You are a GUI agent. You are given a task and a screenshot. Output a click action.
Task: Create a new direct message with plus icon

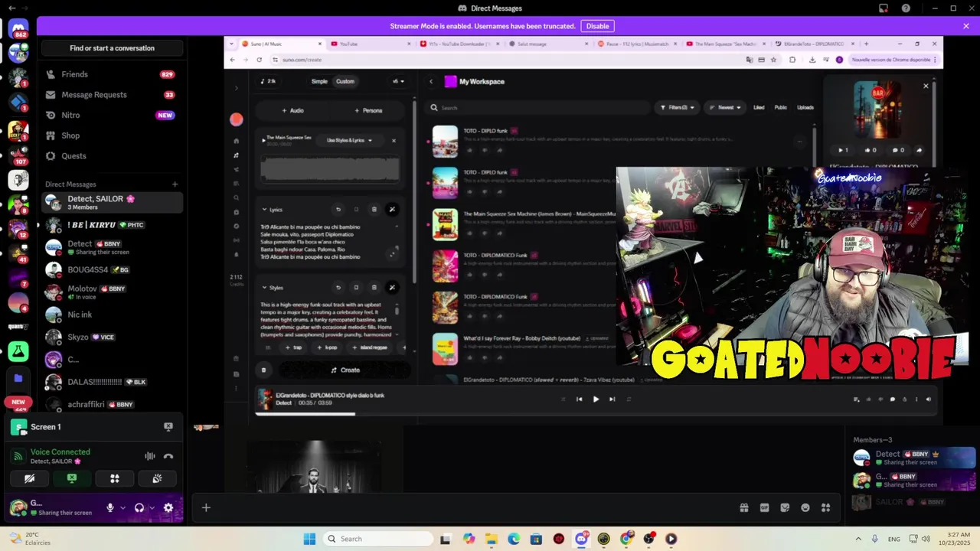(x=175, y=184)
